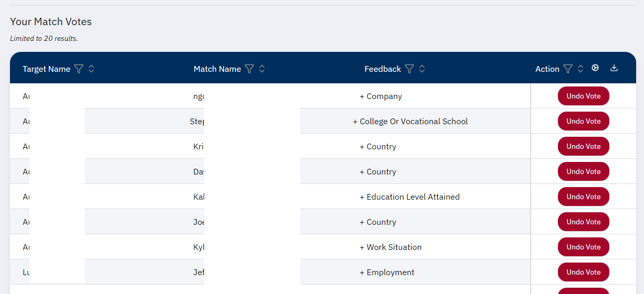
Task: Open filter for Target Name column
Action: [x=79, y=69]
